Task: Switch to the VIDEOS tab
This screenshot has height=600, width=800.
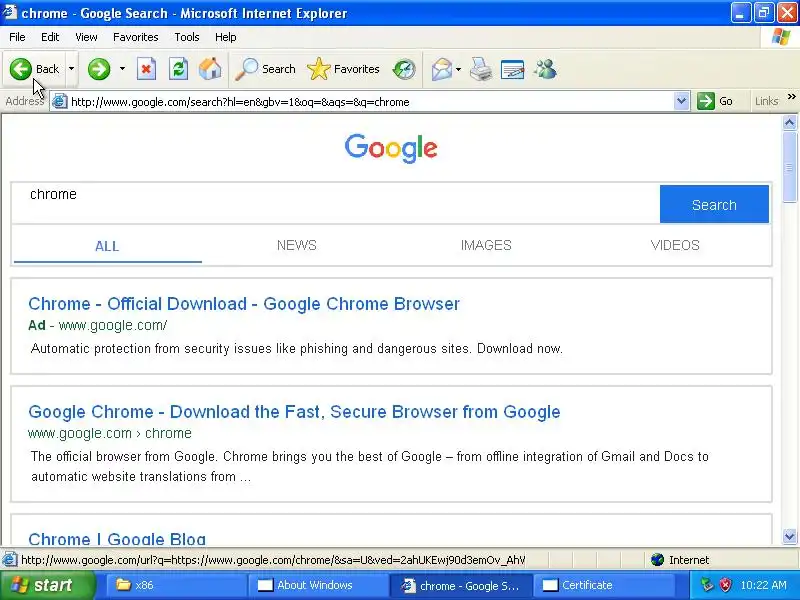Action: click(x=675, y=245)
